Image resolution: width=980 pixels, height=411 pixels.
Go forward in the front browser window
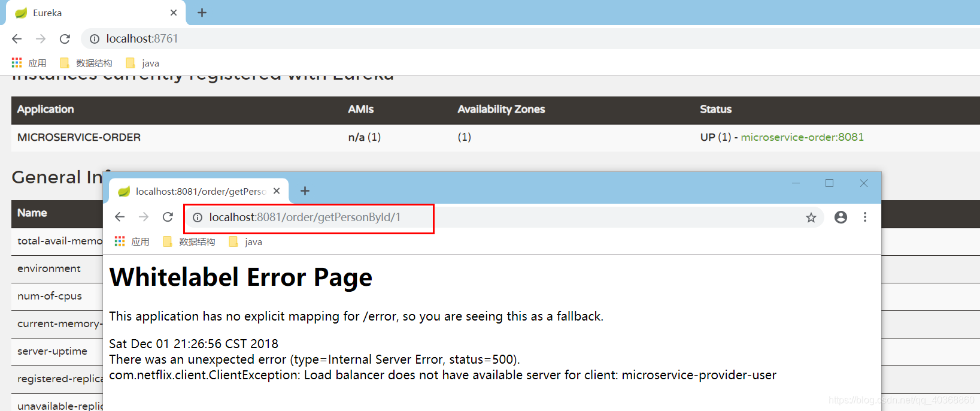[144, 217]
